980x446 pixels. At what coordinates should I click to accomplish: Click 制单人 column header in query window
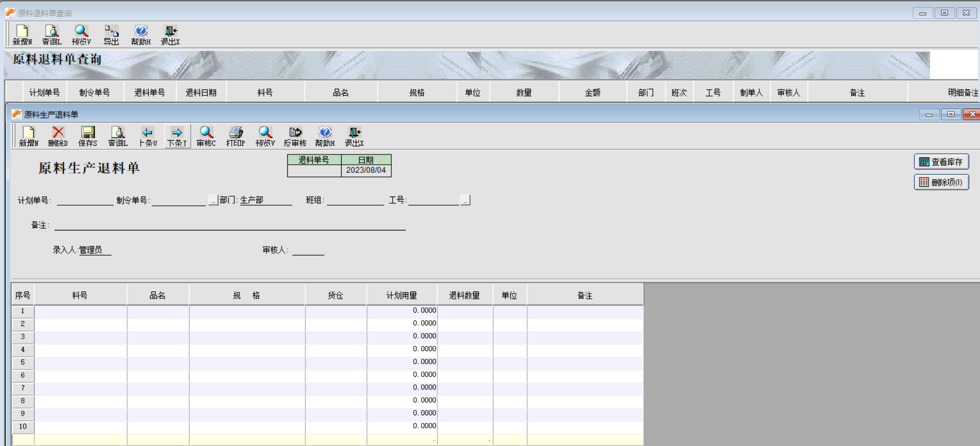tap(751, 92)
